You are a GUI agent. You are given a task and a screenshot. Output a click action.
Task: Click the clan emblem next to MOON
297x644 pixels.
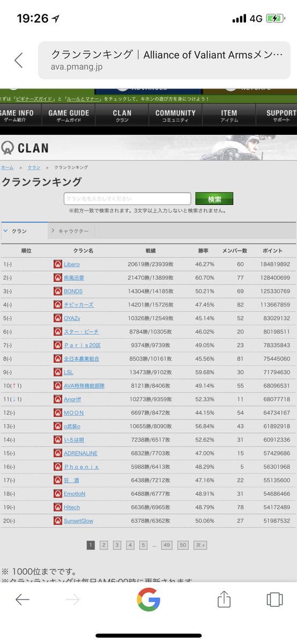click(x=58, y=412)
